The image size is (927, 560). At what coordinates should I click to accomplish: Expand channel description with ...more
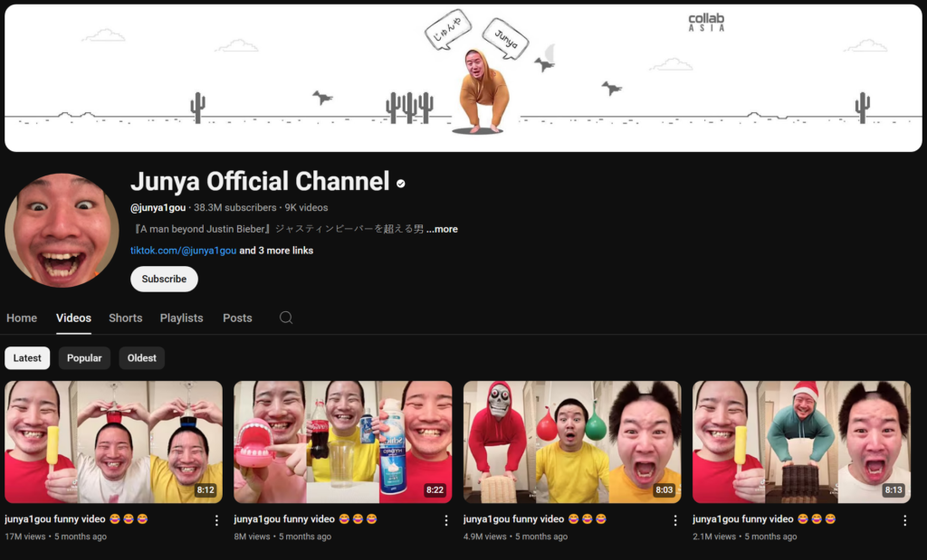[442, 230]
